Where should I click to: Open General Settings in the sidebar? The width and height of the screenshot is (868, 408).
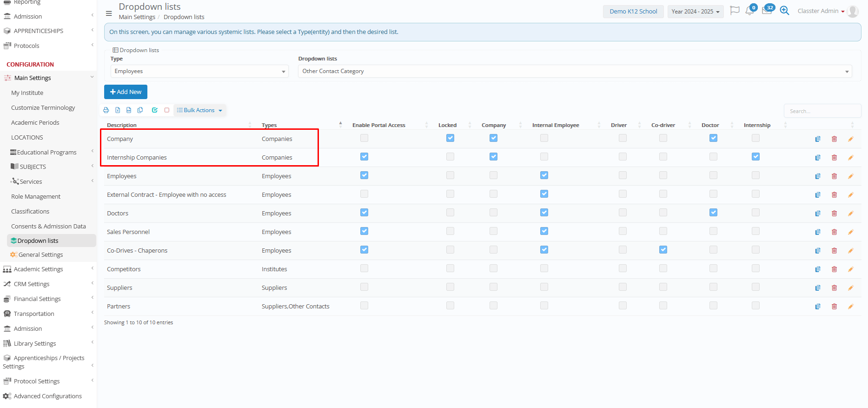coord(40,255)
